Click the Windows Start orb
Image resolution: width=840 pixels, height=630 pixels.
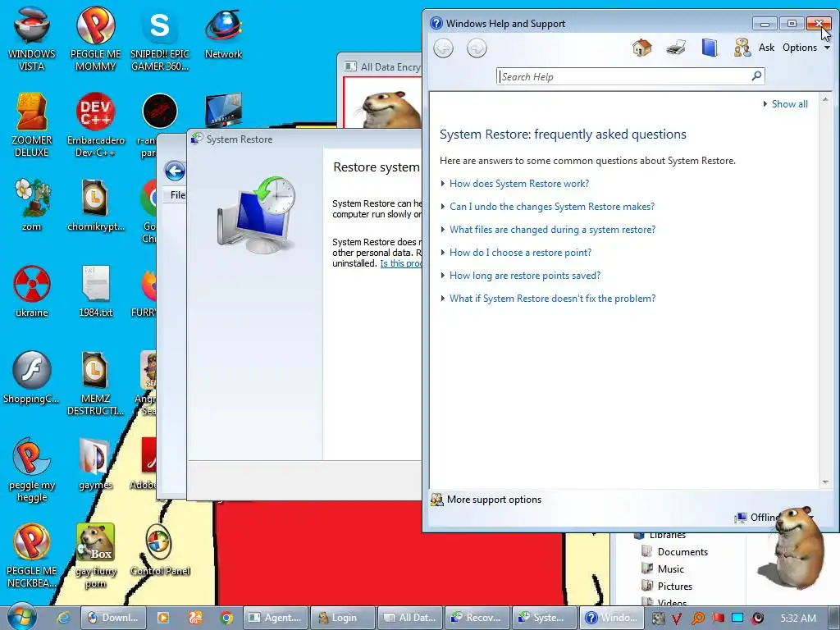point(21,617)
